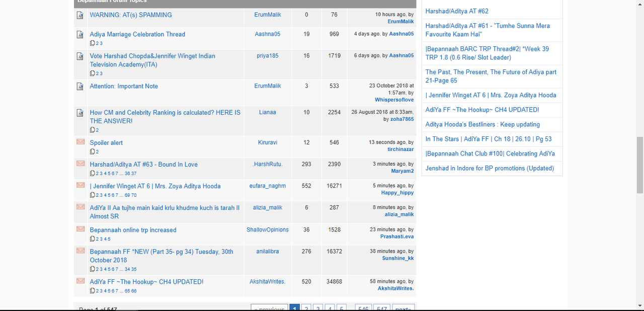Open AdiYa FF ~The Hookup~ topic in forum list
This screenshot has width=644, height=311.
tap(147, 282)
